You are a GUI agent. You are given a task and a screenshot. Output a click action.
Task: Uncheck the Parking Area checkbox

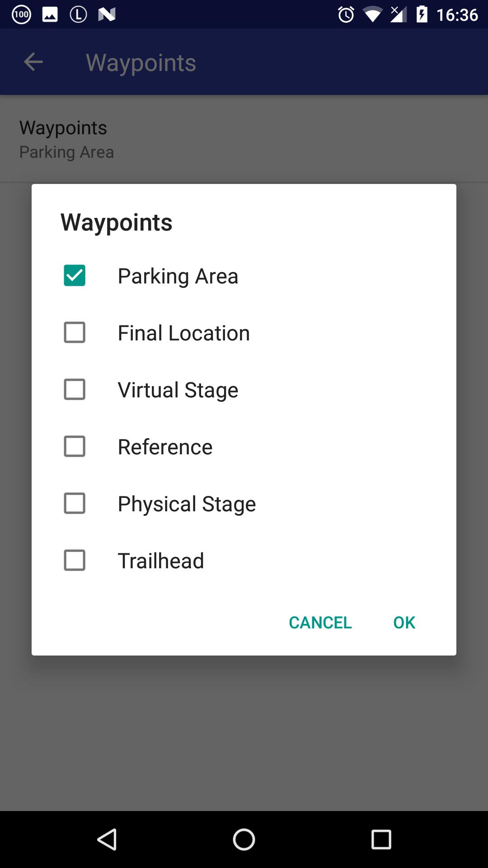tap(75, 275)
